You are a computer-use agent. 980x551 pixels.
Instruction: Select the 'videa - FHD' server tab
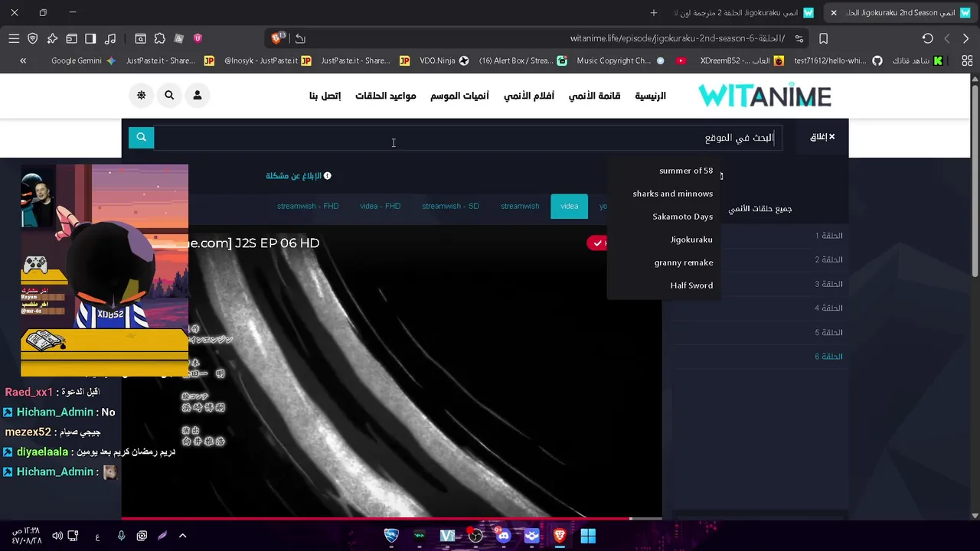point(380,206)
